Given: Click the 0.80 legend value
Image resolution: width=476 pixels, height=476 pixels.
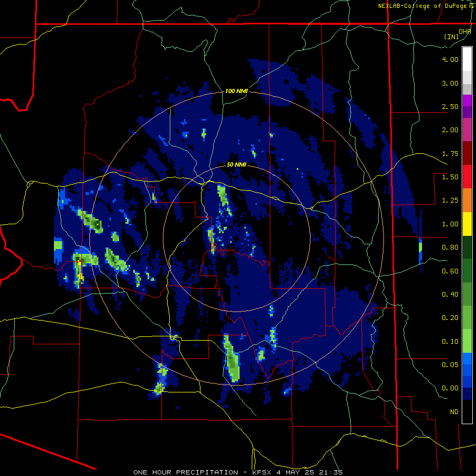Looking at the screenshot, I should click(450, 248).
